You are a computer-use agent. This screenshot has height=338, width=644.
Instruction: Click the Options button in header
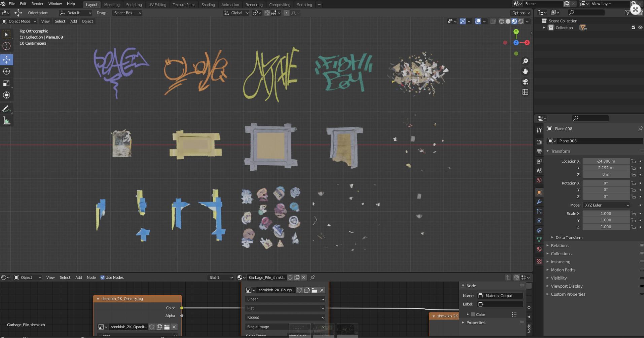click(x=521, y=13)
